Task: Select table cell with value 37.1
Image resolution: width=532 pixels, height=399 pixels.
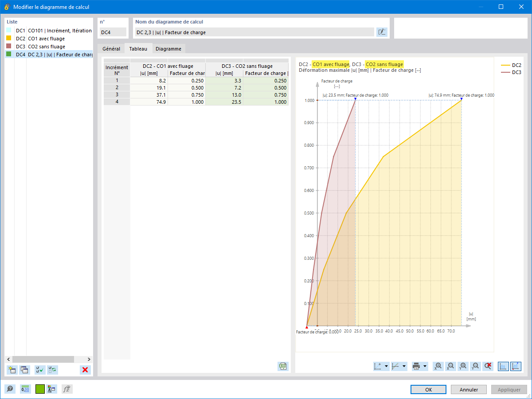Action: coord(149,94)
